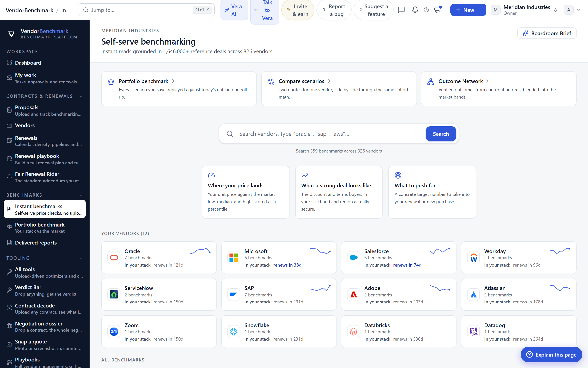Click Explain this page button
This screenshot has height=368, width=588.
(x=551, y=355)
